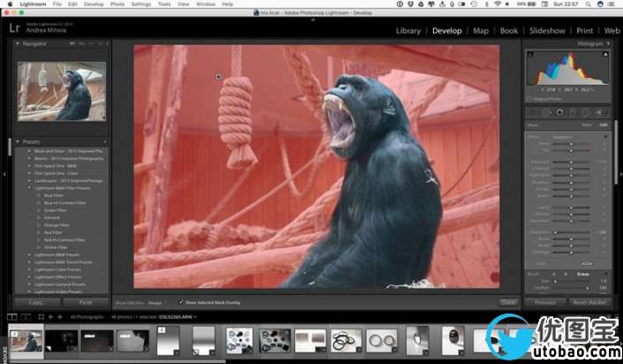Image resolution: width=623 pixels, height=364 pixels.
Task: Apply the Infrared preset
Action: coord(54,217)
